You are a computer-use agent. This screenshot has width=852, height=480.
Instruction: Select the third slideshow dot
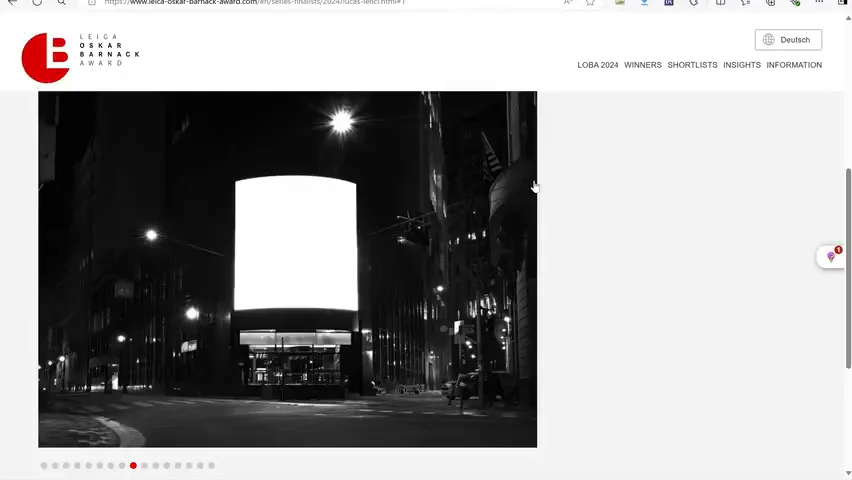coord(66,465)
